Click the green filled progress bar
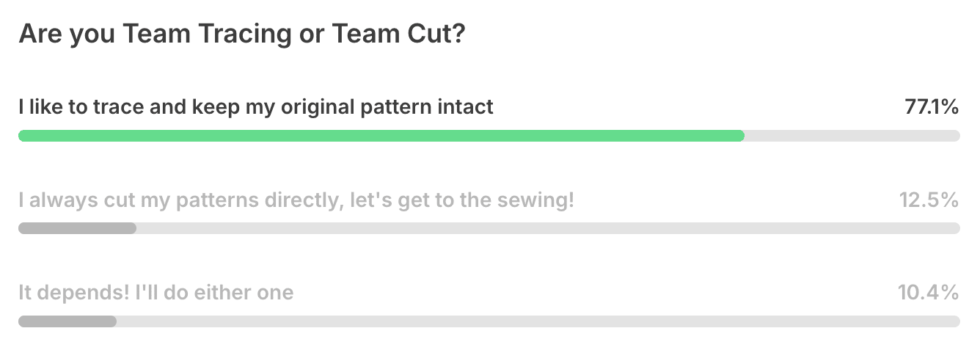The height and width of the screenshot is (364, 980). 381,136
